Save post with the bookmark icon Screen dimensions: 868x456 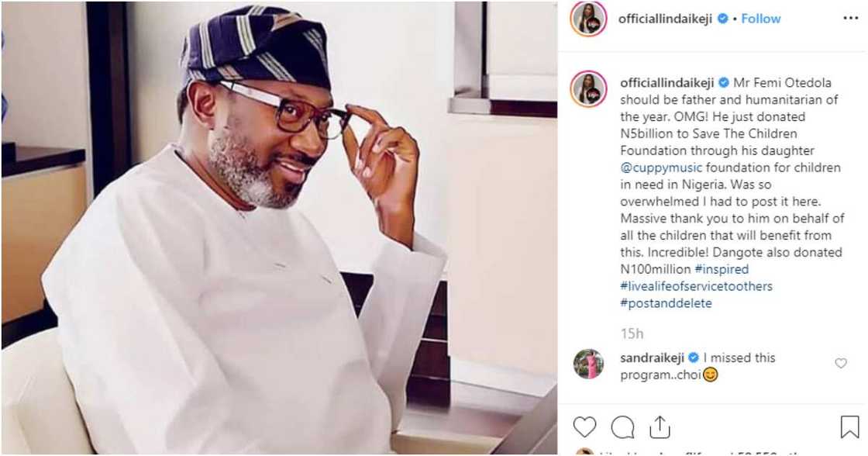coord(849,427)
